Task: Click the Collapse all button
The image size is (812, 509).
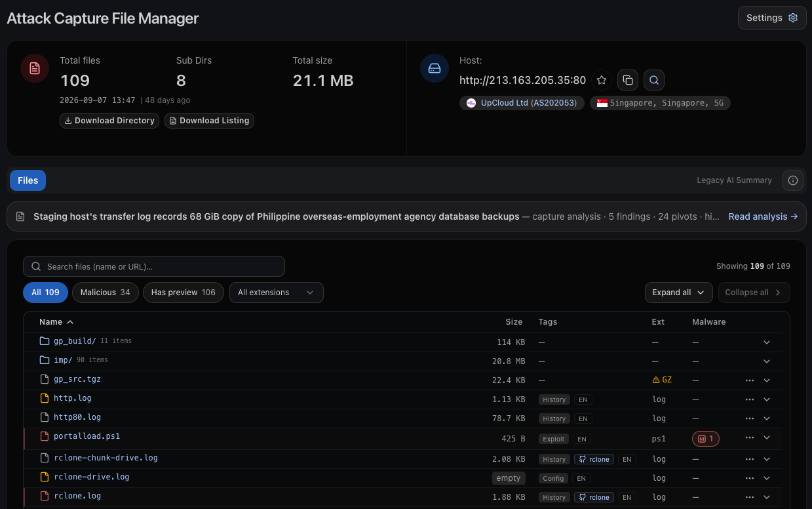Action: tap(754, 293)
